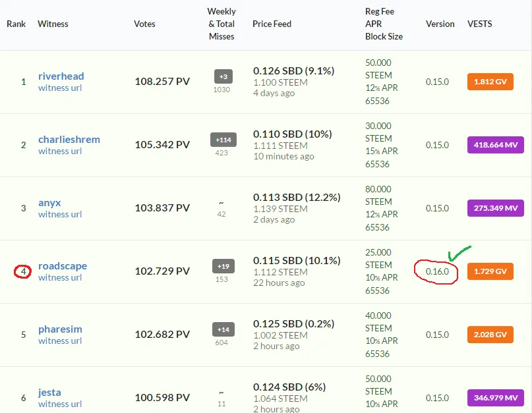The height and width of the screenshot is (413, 532).
Task: Click the Version column header
Action: pos(440,24)
